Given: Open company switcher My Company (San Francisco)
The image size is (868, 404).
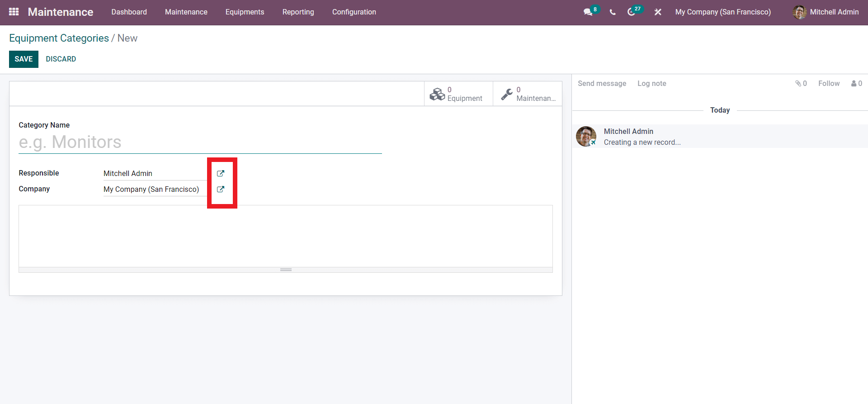Looking at the screenshot, I should click(x=723, y=12).
